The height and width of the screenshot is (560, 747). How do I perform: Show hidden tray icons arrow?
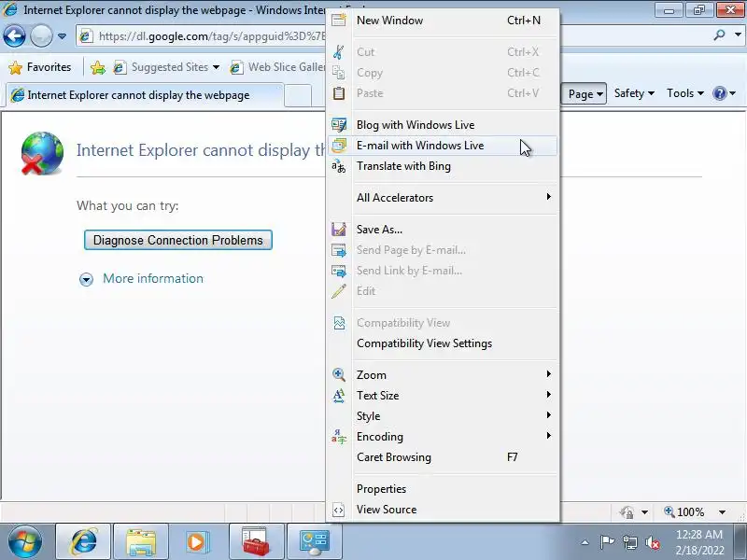[x=585, y=542]
